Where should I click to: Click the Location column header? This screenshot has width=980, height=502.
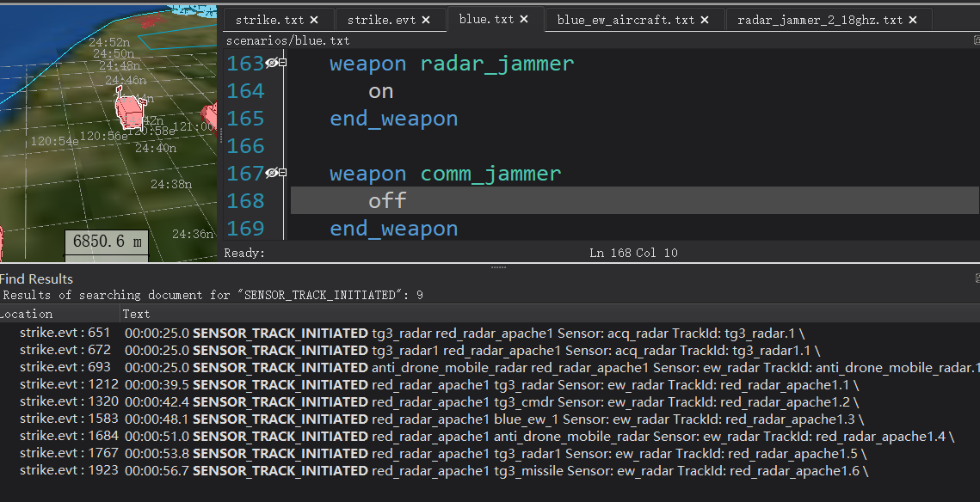pyautogui.click(x=28, y=315)
